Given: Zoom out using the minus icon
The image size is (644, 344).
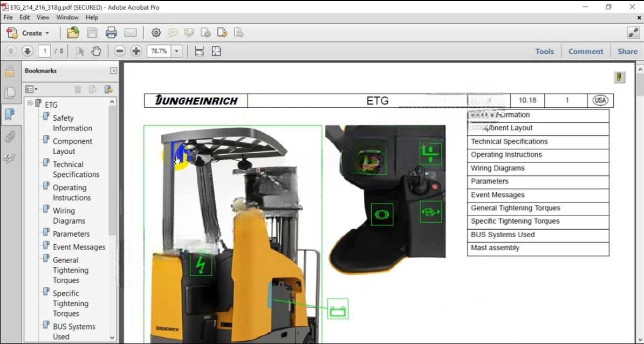Looking at the screenshot, I should pyautogui.click(x=119, y=51).
